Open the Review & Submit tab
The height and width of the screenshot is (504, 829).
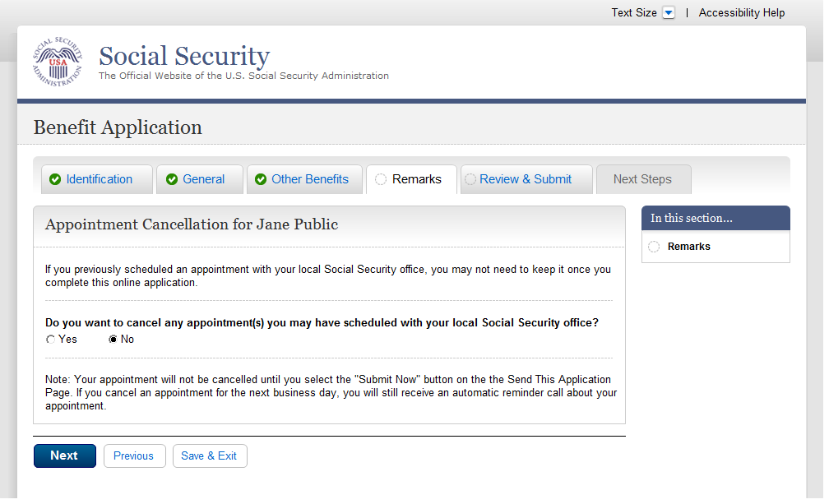525,179
